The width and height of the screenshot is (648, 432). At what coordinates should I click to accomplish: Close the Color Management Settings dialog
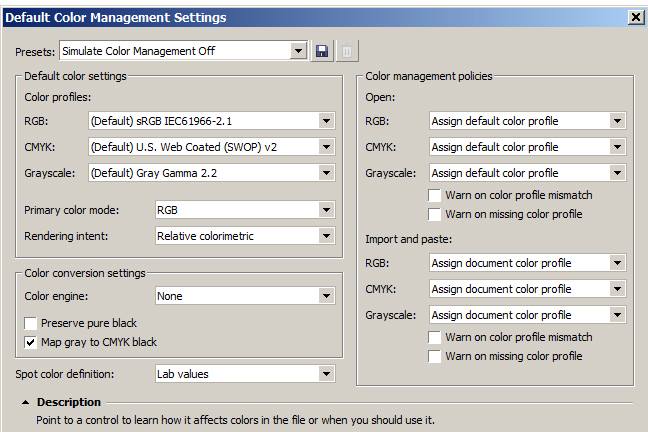coord(635,17)
